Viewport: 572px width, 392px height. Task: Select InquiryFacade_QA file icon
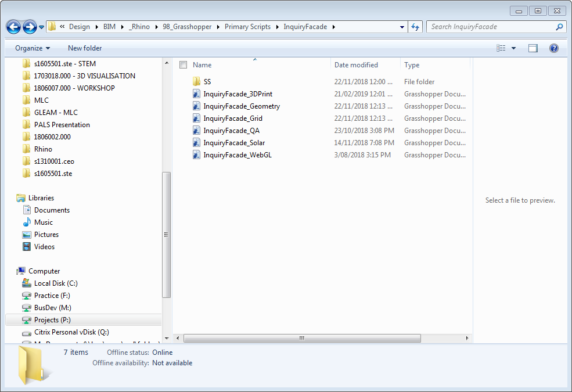click(197, 131)
